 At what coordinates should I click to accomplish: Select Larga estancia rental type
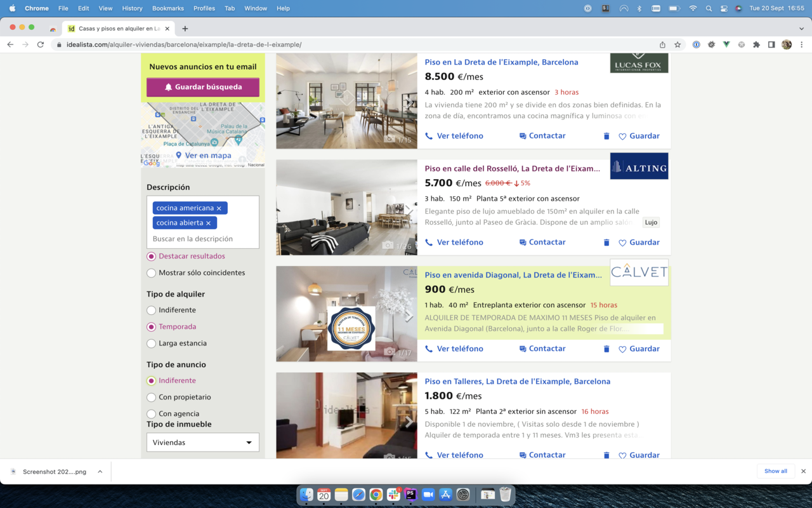[151, 344]
